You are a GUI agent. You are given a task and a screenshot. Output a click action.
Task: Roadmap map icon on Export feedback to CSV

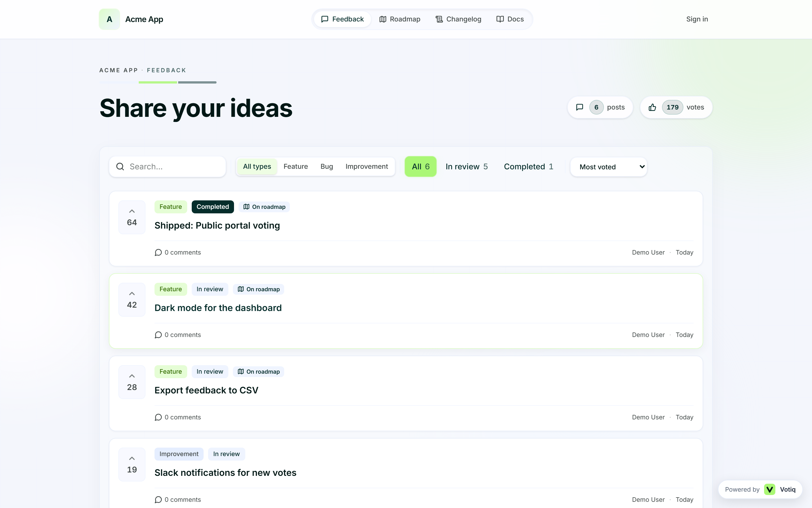(x=240, y=371)
